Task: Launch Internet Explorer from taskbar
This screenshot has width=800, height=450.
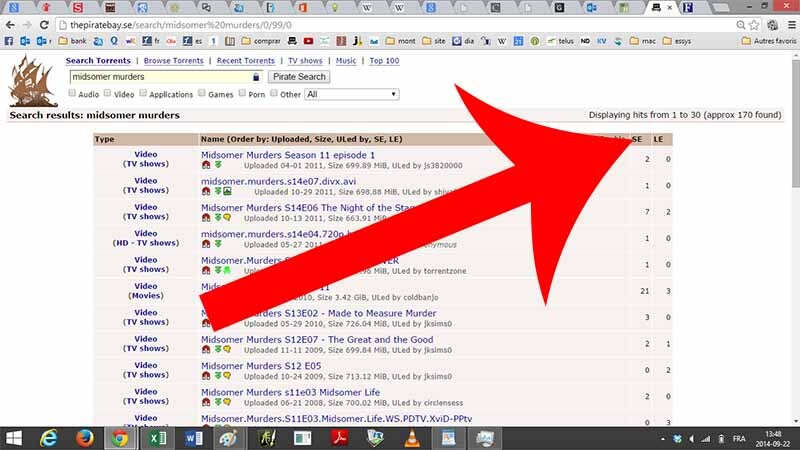Action: pyautogui.click(x=49, y=439)
